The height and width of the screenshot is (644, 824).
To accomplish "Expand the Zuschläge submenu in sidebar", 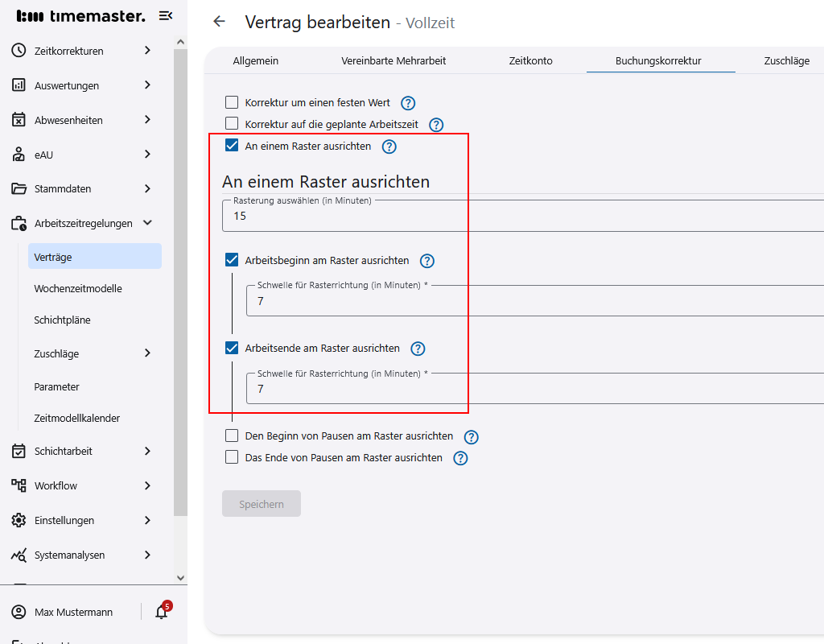I will tap(147, 353).
